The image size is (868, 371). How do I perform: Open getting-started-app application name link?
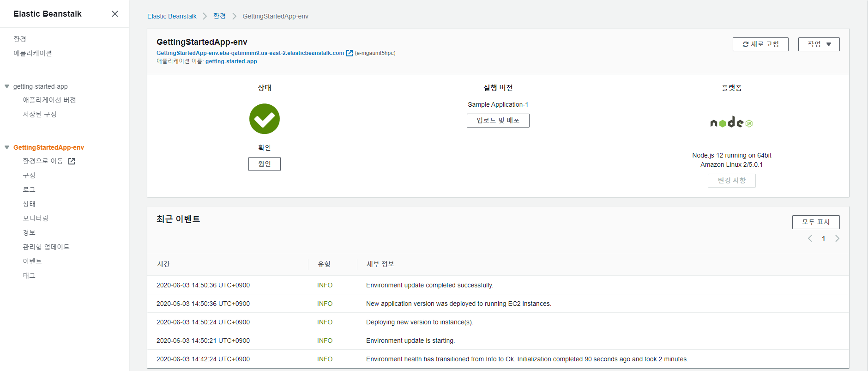point(231,61)
